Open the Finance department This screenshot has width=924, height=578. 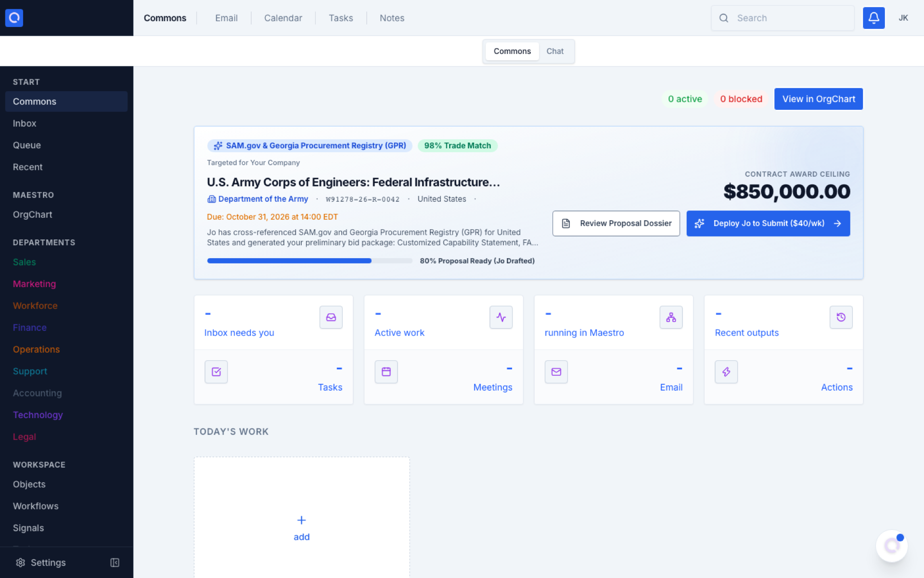click(66, 328)
